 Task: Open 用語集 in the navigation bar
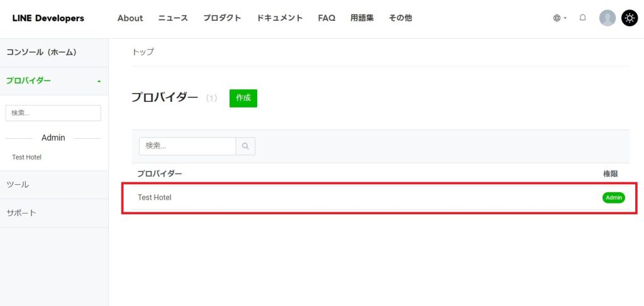tap(362, 18)
